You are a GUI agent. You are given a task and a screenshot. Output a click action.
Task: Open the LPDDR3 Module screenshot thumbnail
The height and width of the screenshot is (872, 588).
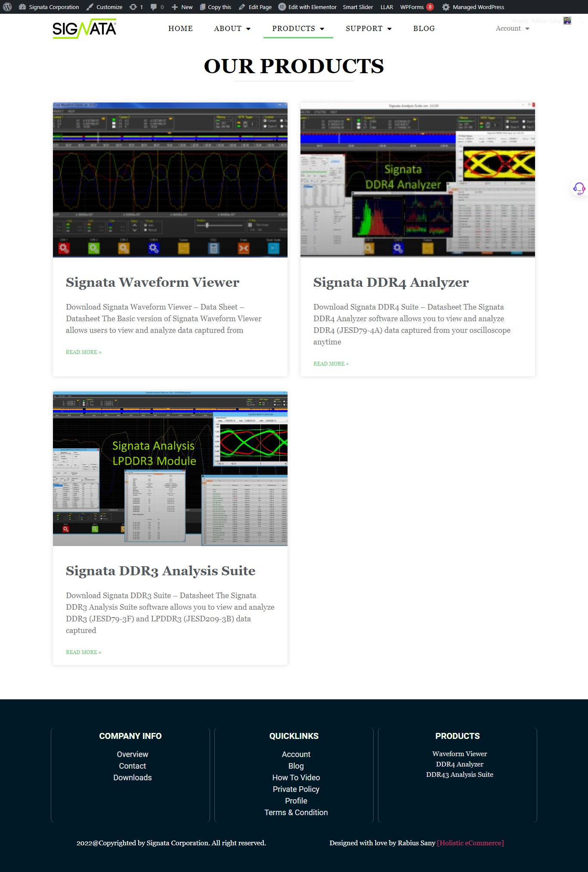point(170,469)
